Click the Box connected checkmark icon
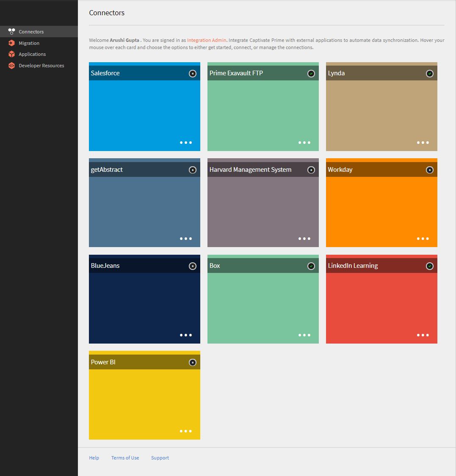 tap(311, 266)
